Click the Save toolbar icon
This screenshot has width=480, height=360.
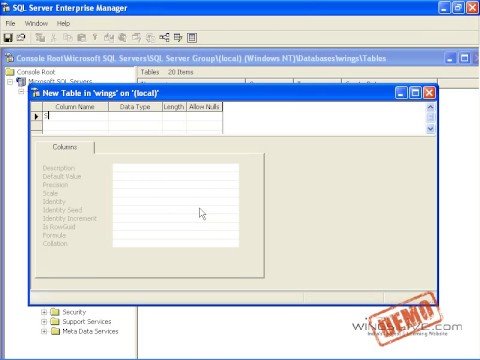pyautogui.click(x=8, y=38)
